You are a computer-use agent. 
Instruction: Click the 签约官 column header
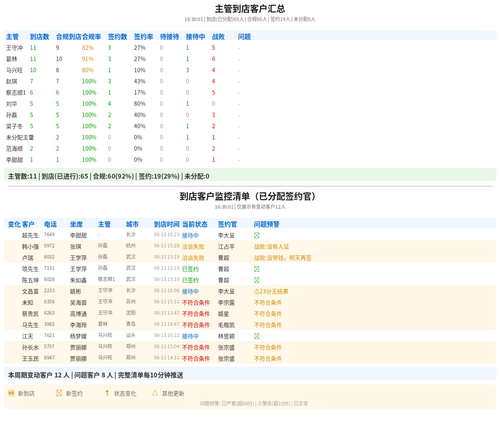point(227,224)
